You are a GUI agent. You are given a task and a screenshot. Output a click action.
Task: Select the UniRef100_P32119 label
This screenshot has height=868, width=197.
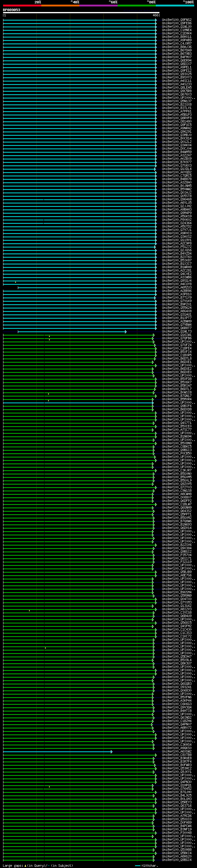coord(176,562)
